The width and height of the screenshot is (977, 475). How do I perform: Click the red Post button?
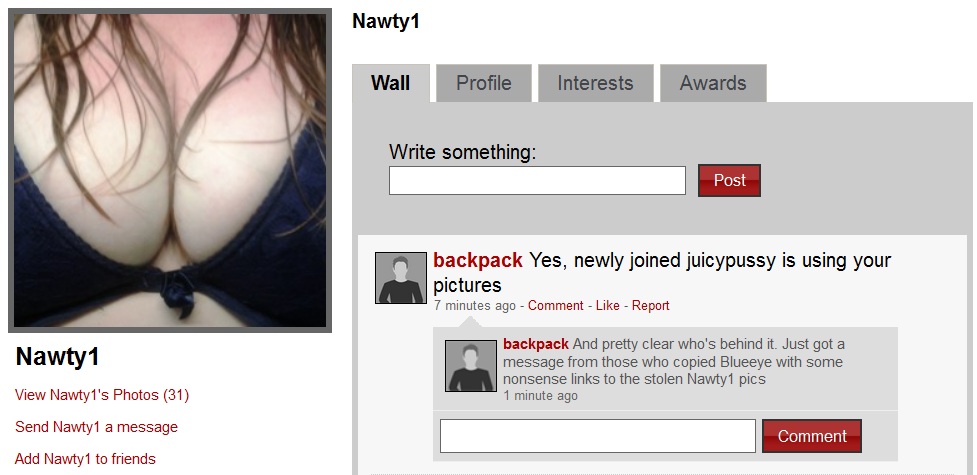(x=729, y=180)
